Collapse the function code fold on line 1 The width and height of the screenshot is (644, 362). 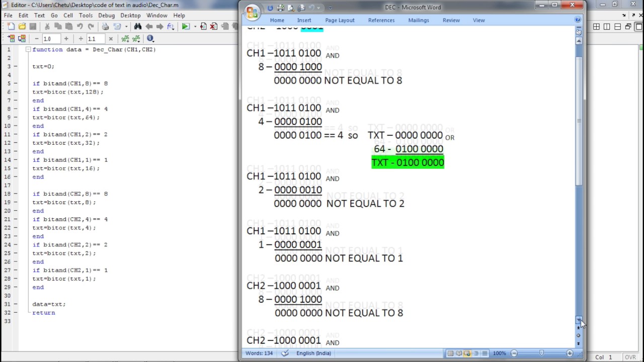tap(28, 50)
